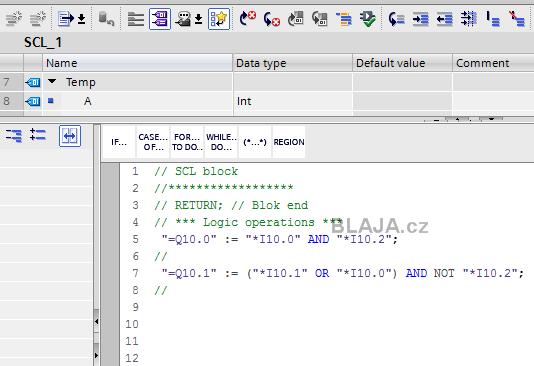Indent the selected text icon
The image size is (534, 366).
click(x=421, y=19)
